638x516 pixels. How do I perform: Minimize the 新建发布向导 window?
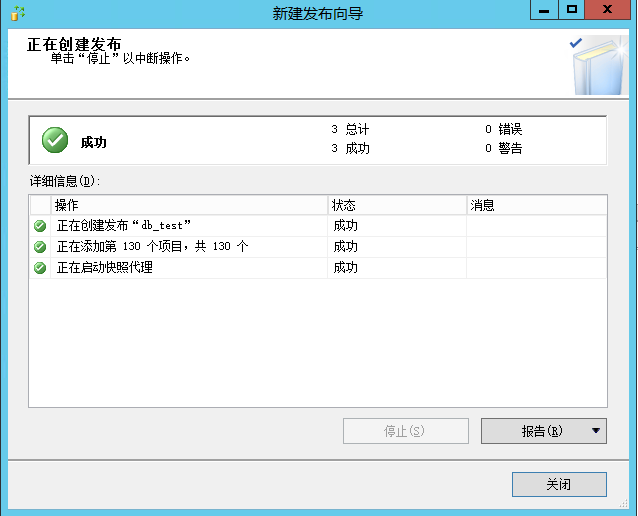click(544, 10)
